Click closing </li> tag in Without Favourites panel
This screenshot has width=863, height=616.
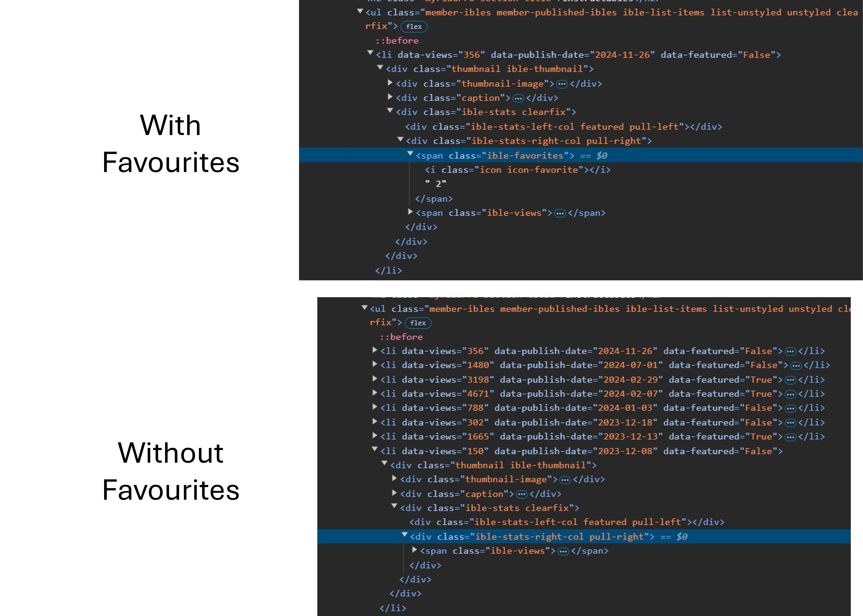[x=392, y=608]
